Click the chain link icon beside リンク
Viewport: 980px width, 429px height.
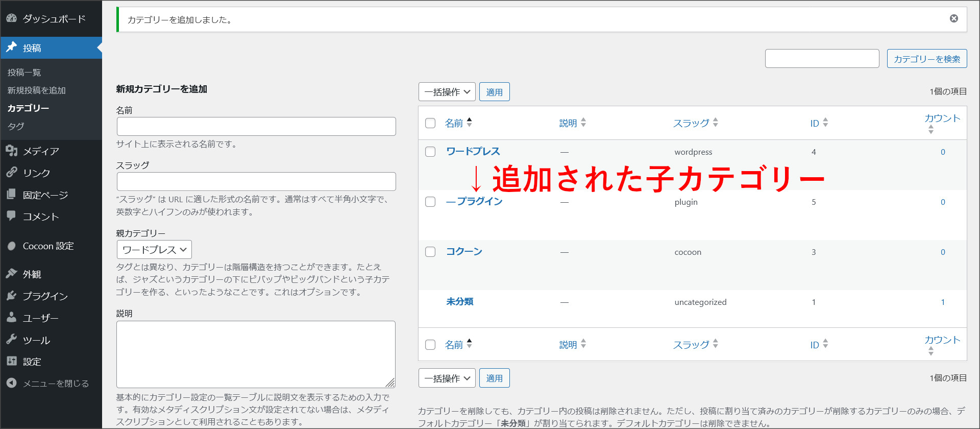coord(11,172)
